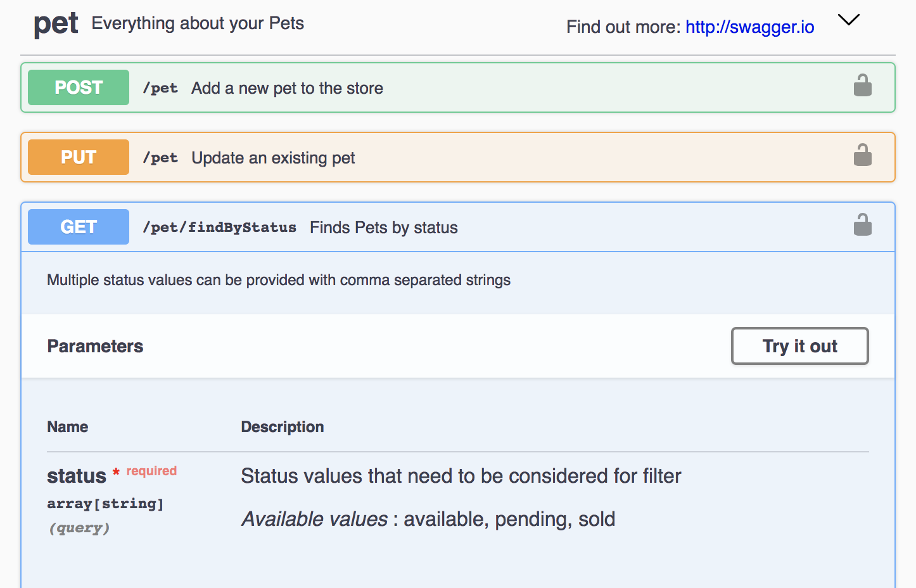Click 'Everything about your Pets' description
This screenshot has width=916, height=588.
[x=198, y=23]
